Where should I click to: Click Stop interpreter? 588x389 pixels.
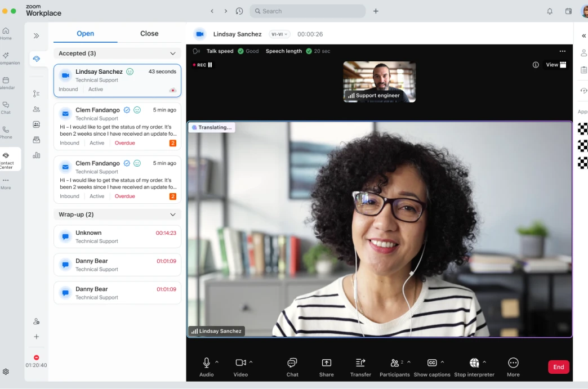point(474,367)
